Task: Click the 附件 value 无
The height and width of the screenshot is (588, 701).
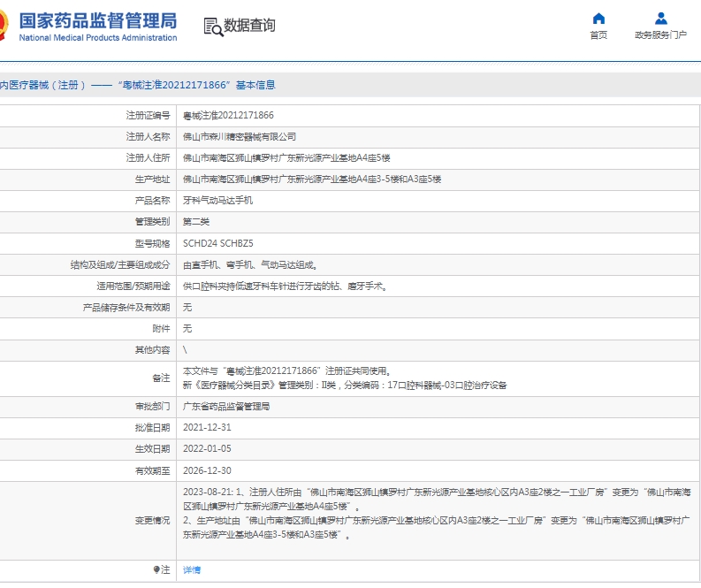Action: pos(187,329)
